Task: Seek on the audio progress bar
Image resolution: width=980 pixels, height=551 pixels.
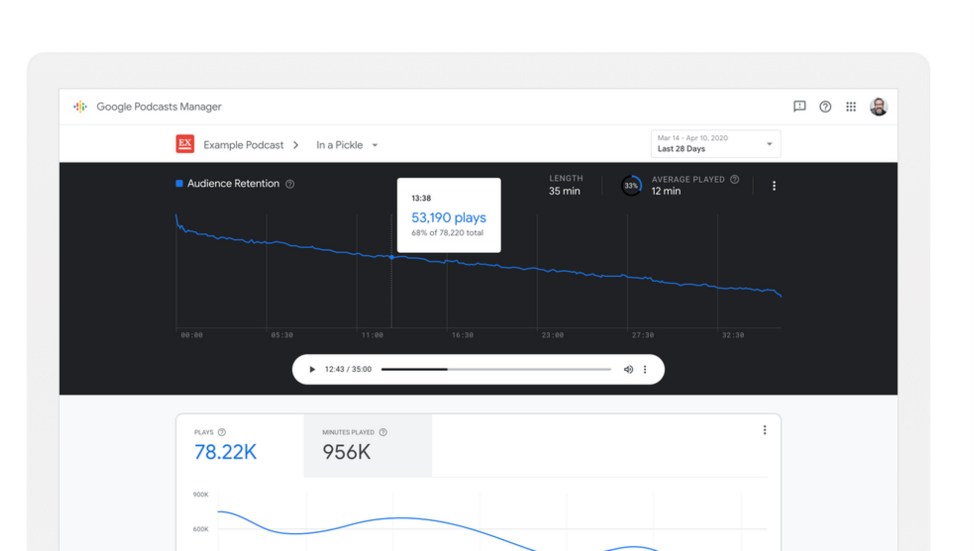Action: (x=496, y=369)
